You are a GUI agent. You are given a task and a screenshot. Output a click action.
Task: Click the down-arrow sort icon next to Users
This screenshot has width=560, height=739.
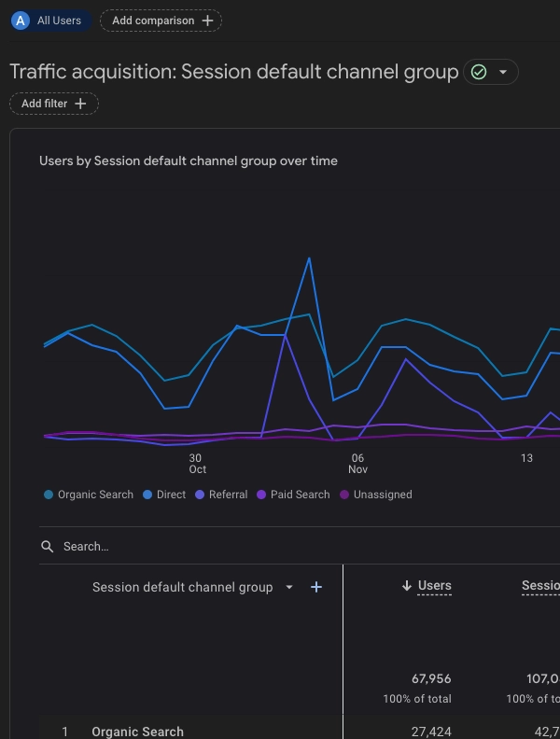(x=407, y=586)
